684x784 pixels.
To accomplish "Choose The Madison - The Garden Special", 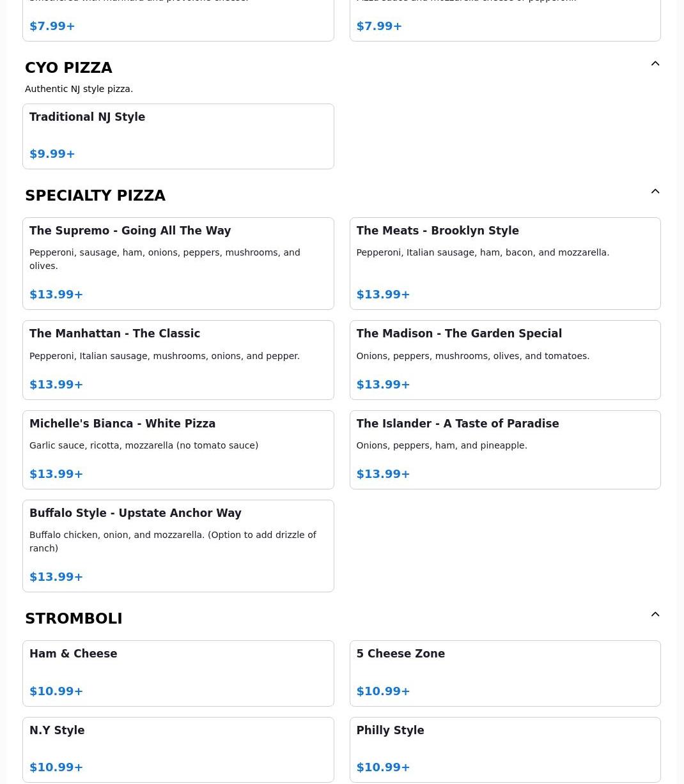I will (x=505, y=360).
